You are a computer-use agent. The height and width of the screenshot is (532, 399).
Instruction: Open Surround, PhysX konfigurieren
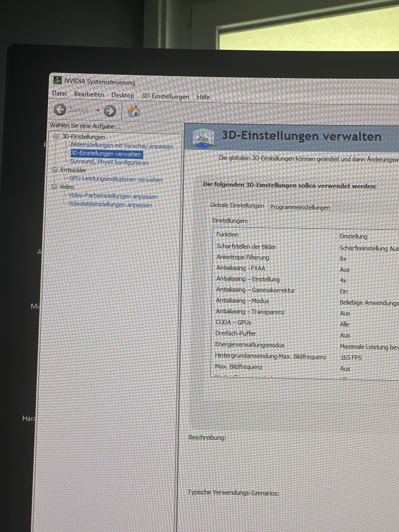109,162
